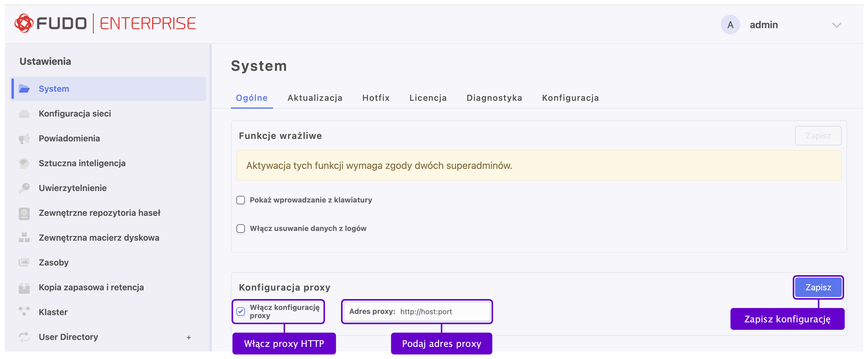Click the Powiadomienia megaphone icon
The height and width of the screenshot is (359, 868).
pyautogui.click(x=24, y=138)
